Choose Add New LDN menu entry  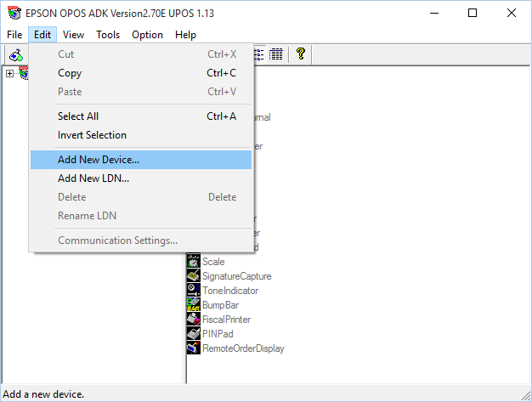[93, 178]
